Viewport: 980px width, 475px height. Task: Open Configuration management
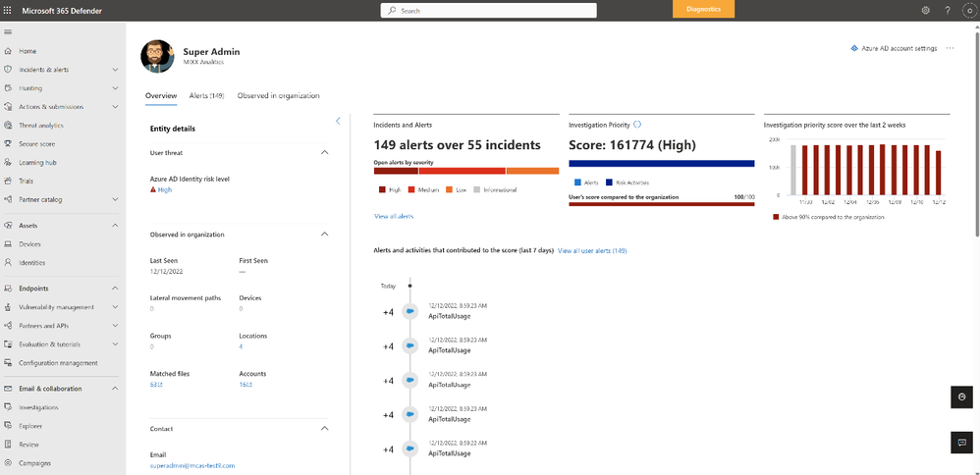pyautogui.click(x=58, y=363)
